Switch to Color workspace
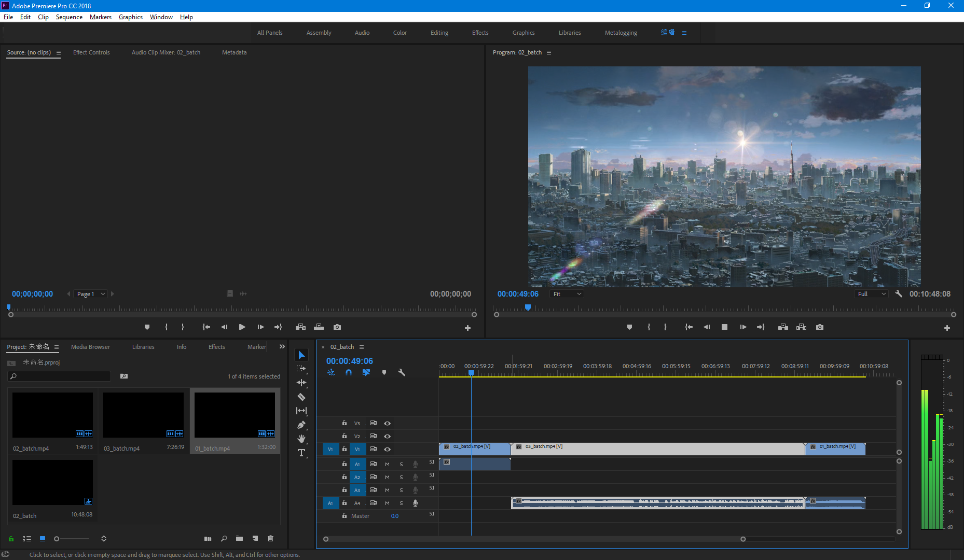This screenshot has width=964, height=560. (400, 33)
